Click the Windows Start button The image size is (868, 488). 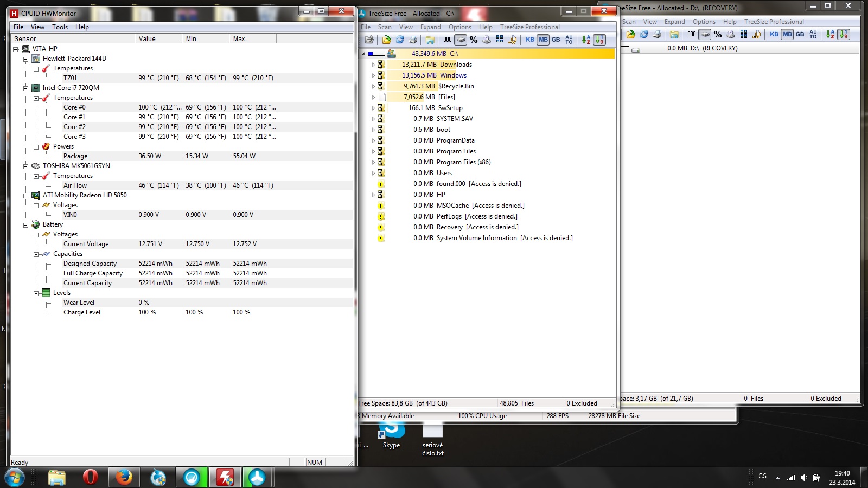pyautogui.click(x=15, y=478)
